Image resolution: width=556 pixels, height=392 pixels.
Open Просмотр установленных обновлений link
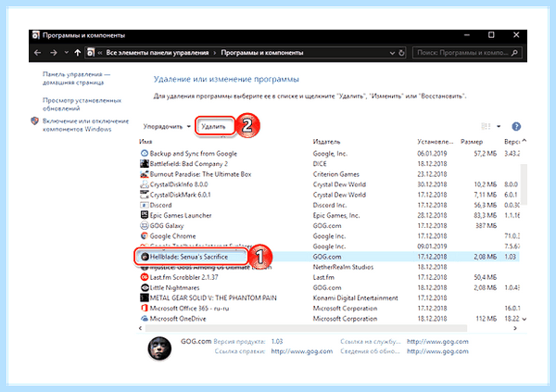82,105
